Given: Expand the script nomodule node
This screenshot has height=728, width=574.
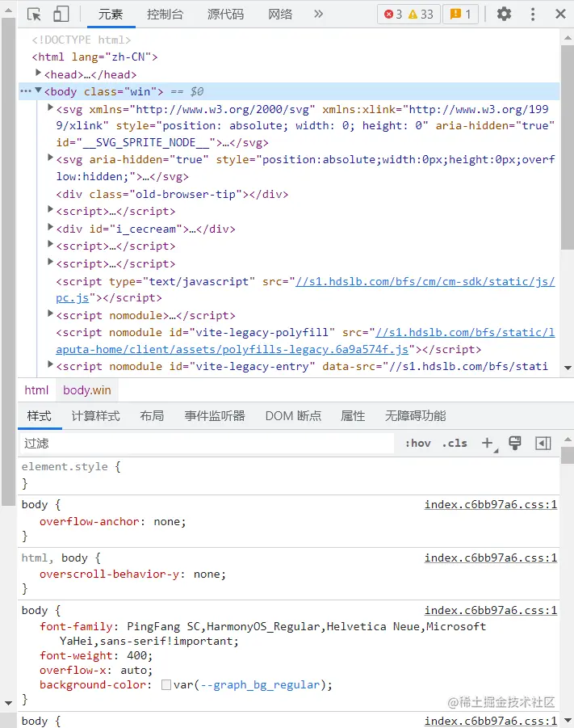Looking at the screenshot, I should pos(51,314).
